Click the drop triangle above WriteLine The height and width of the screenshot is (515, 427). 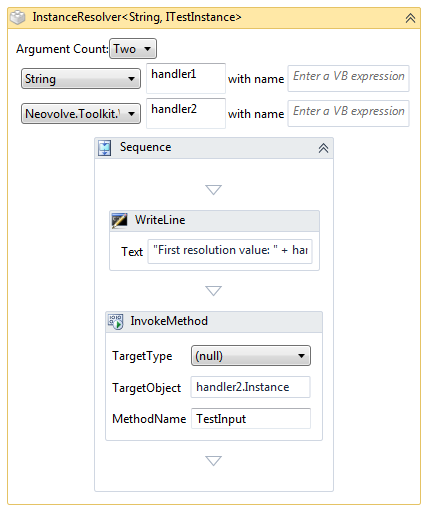tap(213, 190)
